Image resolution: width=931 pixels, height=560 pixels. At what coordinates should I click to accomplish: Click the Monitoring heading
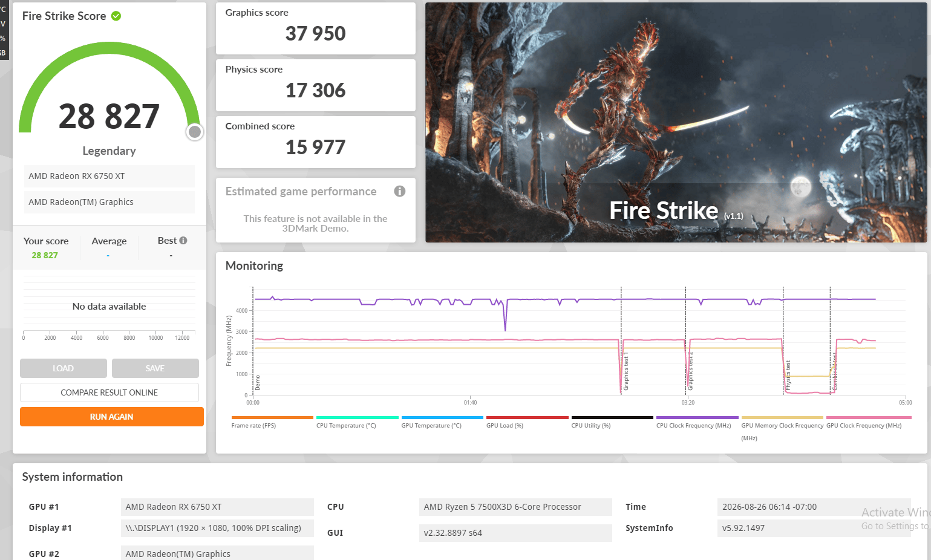(x=254, y=265)
